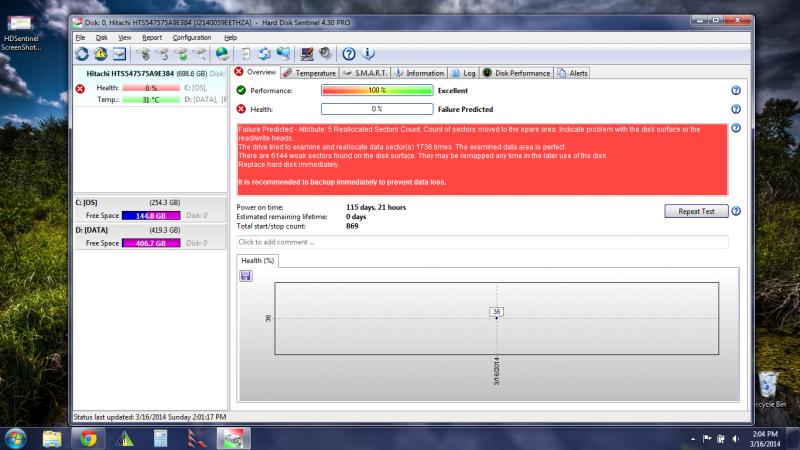Select the Hitachi HTS547575A9E384 disk entry
This screenshot has height=450, width=800.
point(151,86)
